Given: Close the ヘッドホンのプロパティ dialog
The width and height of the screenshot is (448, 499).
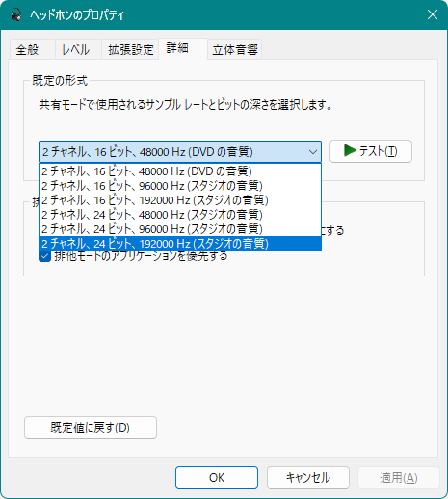Looking at the screenshot, I should (433, 14).
